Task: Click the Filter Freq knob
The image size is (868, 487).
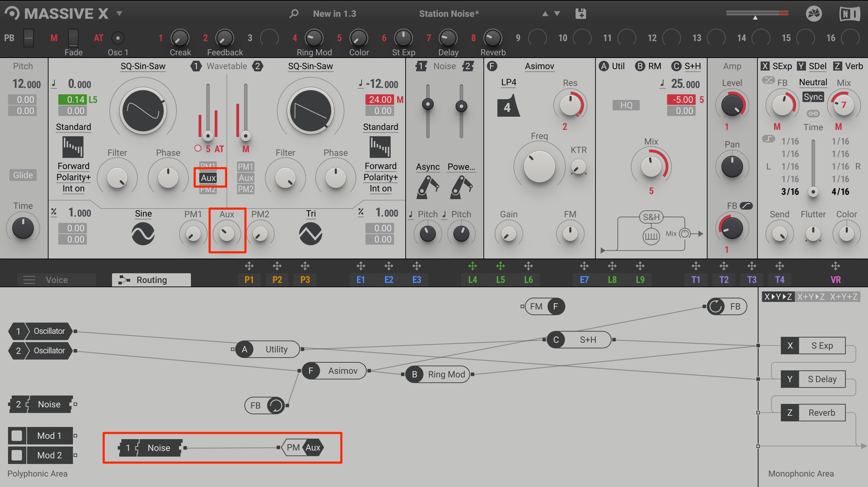Action: 539,167
